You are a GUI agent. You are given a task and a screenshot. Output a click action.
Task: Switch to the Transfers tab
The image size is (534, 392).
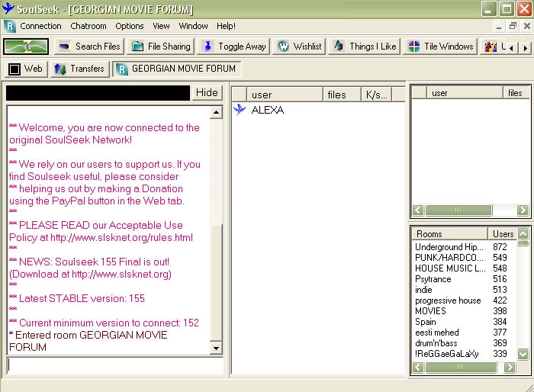79,69
